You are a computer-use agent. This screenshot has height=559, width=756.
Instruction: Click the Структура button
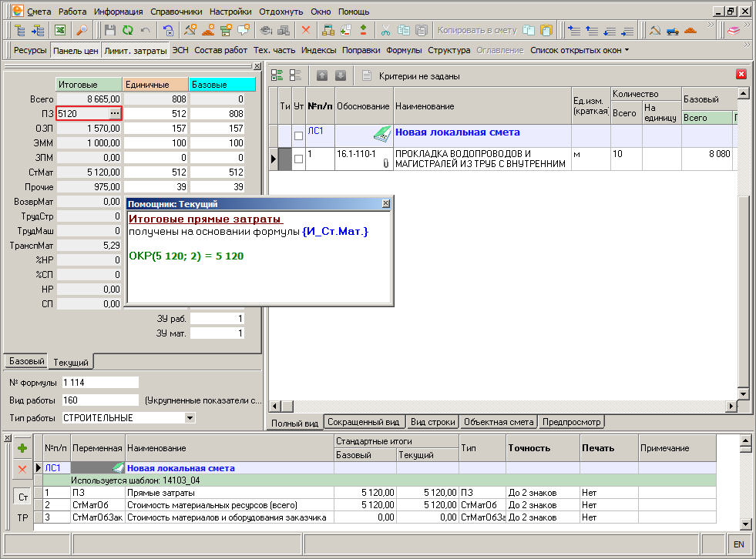[449, 50]
